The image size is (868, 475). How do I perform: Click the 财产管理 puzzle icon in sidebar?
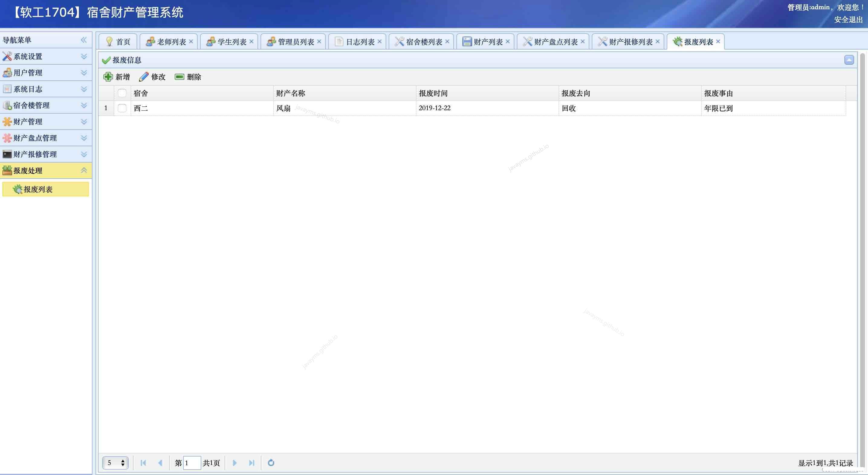(x=7, y=121)
